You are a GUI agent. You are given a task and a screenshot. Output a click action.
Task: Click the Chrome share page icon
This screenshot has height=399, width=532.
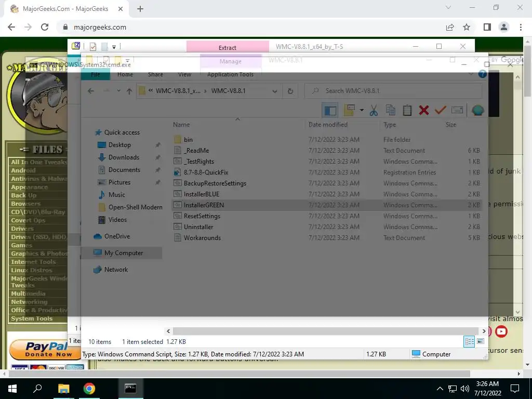pyautogui.click(x=450, y=27)
